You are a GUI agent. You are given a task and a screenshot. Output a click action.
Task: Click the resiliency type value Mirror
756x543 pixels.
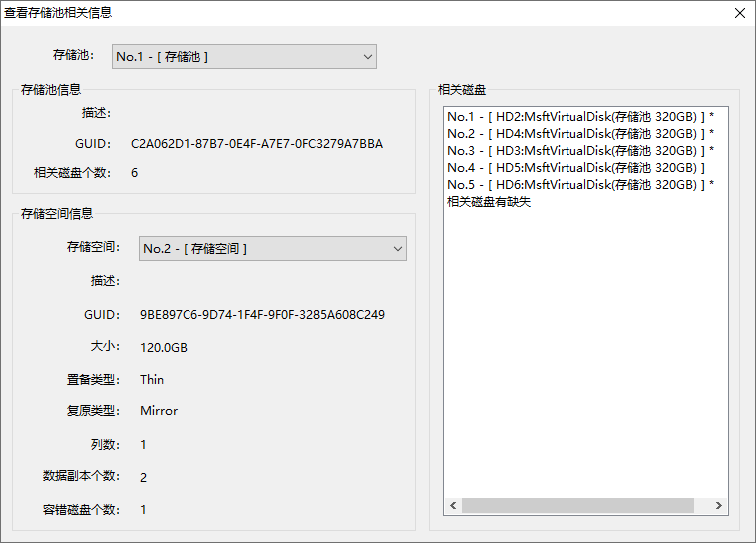click(159, 411)
